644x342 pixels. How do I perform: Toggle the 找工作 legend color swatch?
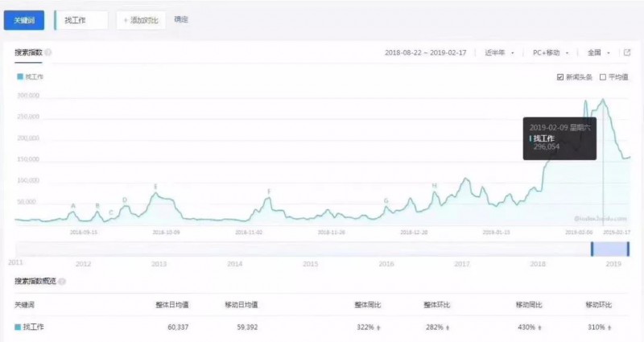coord(19,76)
